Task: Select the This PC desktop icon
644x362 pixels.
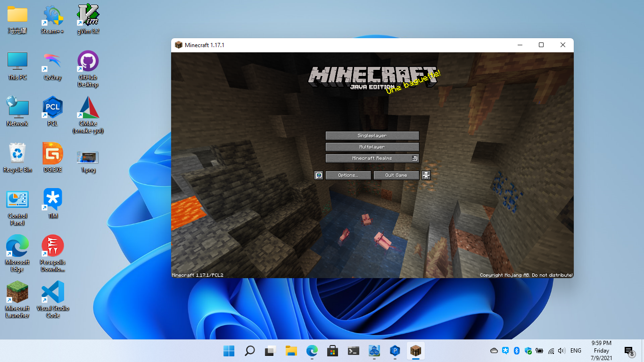Action: coord(17,66)
